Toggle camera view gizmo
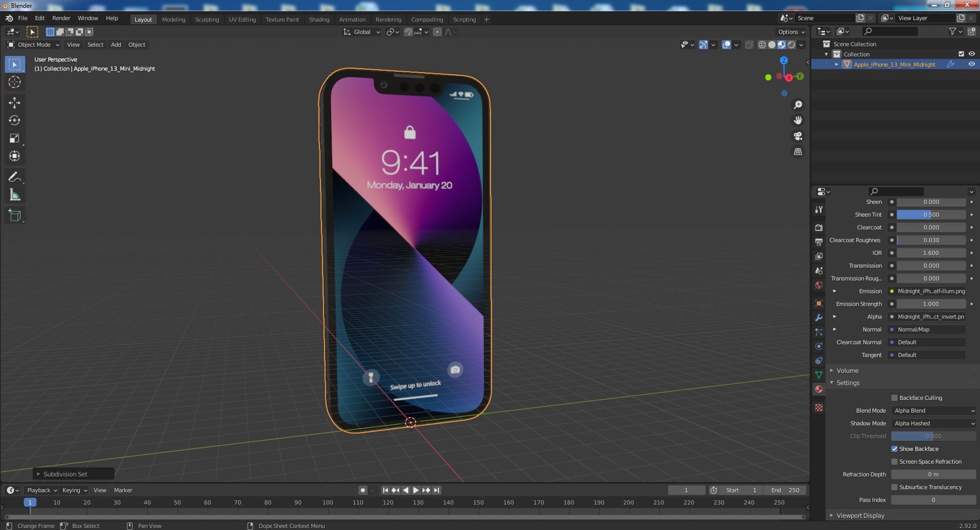 tap(798, 136)
